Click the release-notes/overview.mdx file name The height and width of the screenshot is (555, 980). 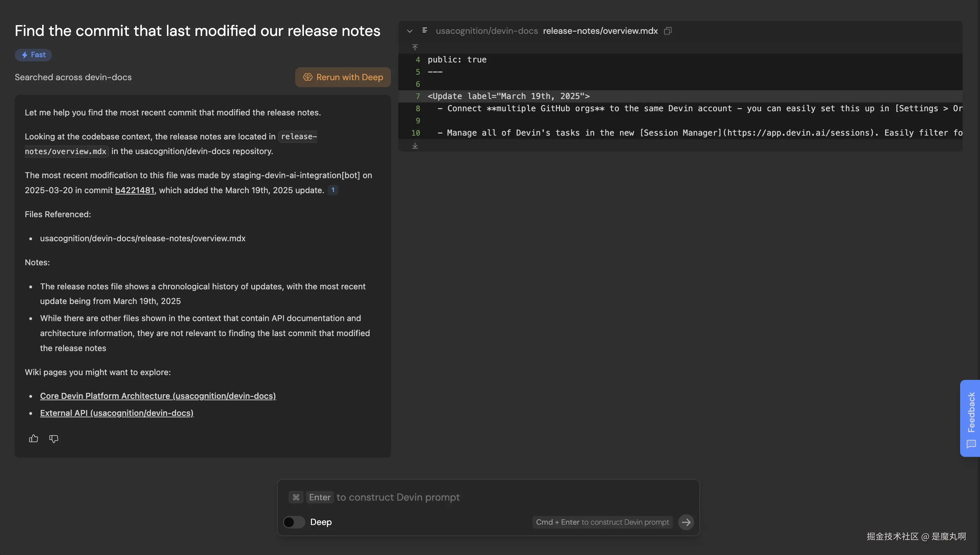click(600, 31)
